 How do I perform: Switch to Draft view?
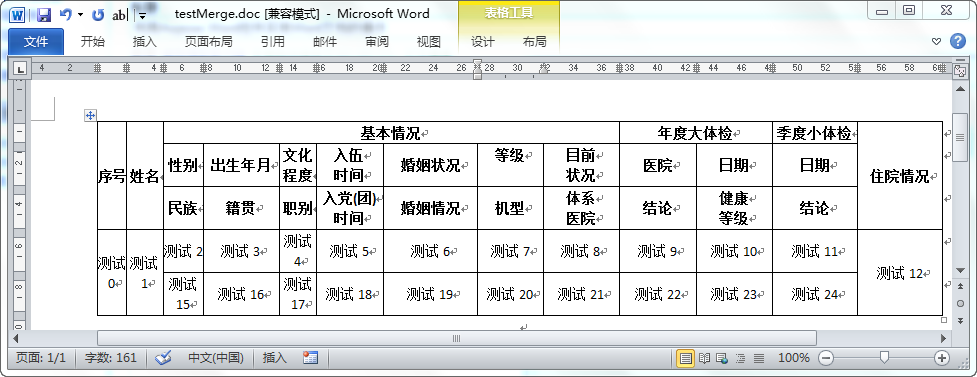(x=759, y=358)
